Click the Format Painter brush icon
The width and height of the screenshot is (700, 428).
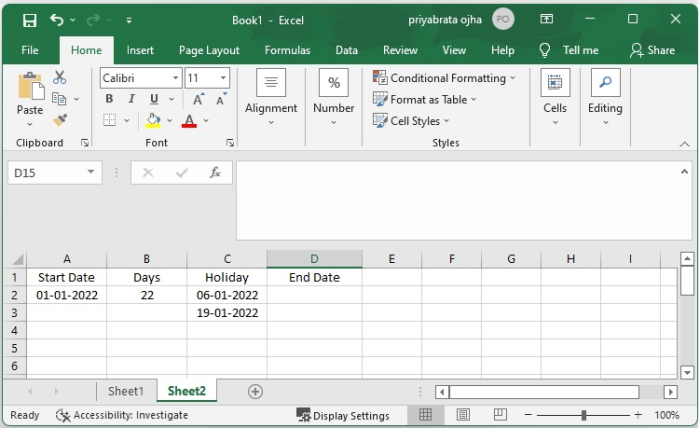(60, 120)
